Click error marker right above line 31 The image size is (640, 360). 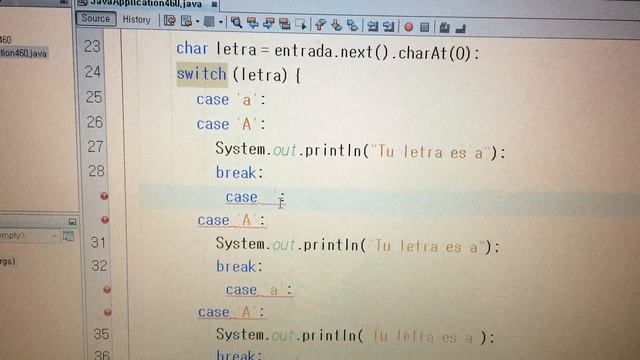105,220
